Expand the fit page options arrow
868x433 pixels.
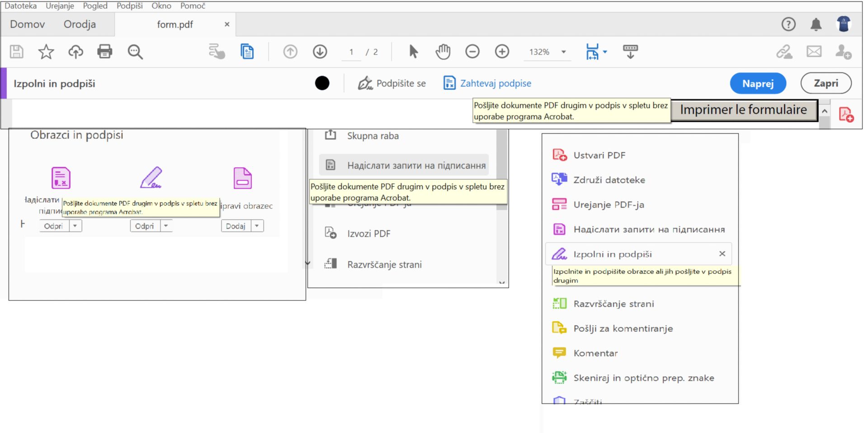[605, 52]
